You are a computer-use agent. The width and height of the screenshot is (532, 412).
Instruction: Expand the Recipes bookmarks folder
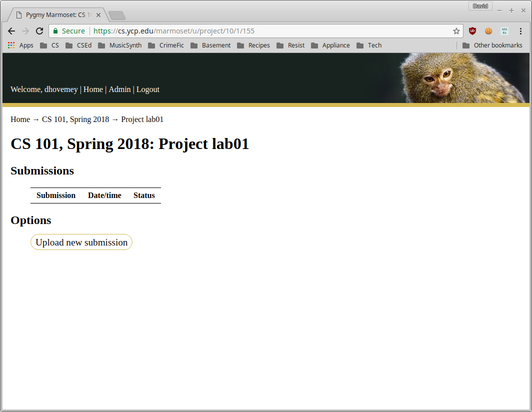point(253,45)
